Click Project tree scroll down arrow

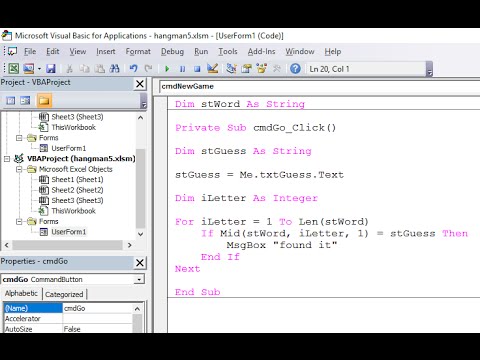[141, 234]
